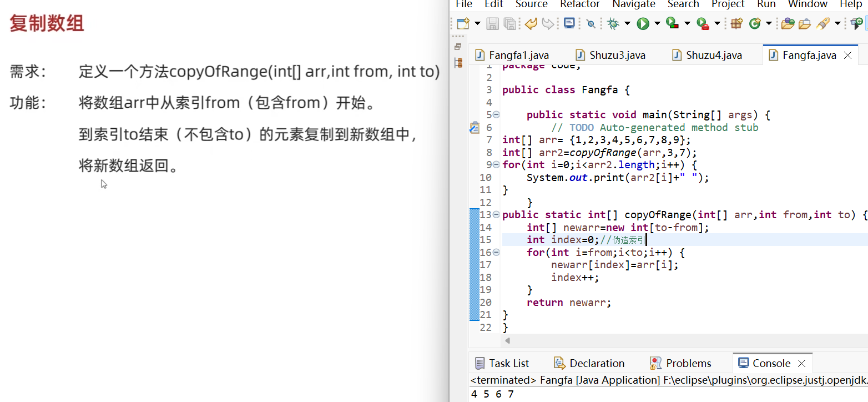The width and height of the screenshot is (868, 402).
Task: Expand the Coverage dropdown arrow
Action: [687, 23]
